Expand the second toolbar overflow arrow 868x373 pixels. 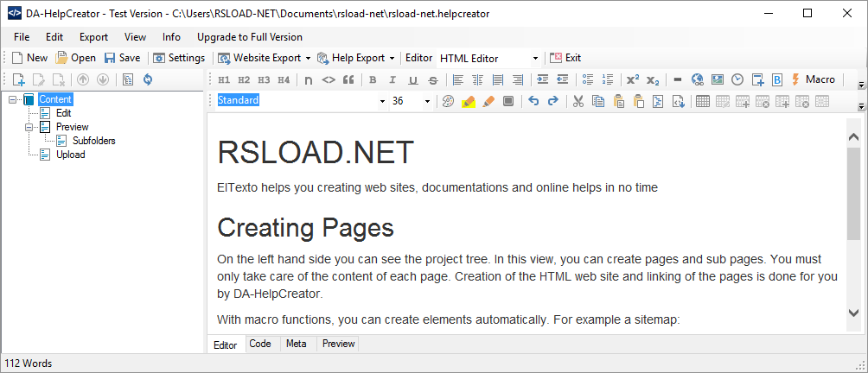click(861, 106)
